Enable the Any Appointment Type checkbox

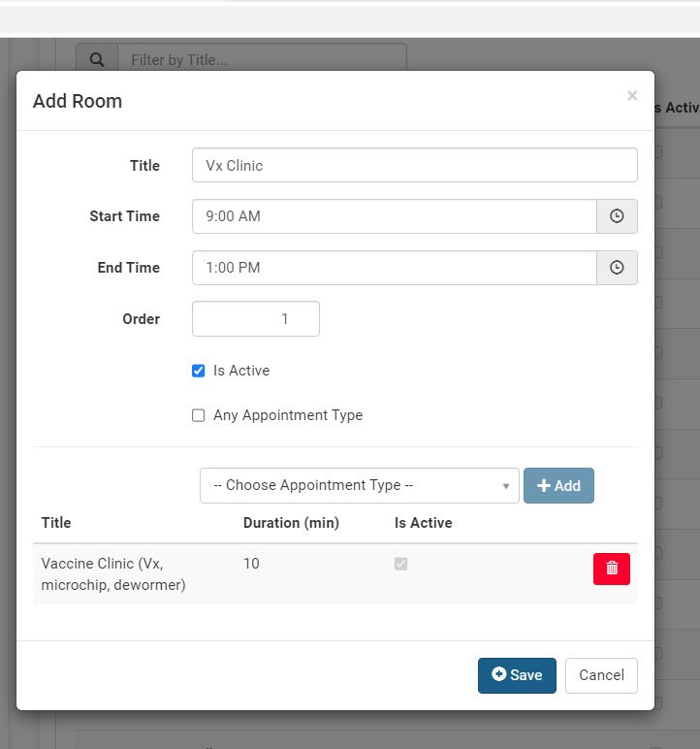pos(199,415)
